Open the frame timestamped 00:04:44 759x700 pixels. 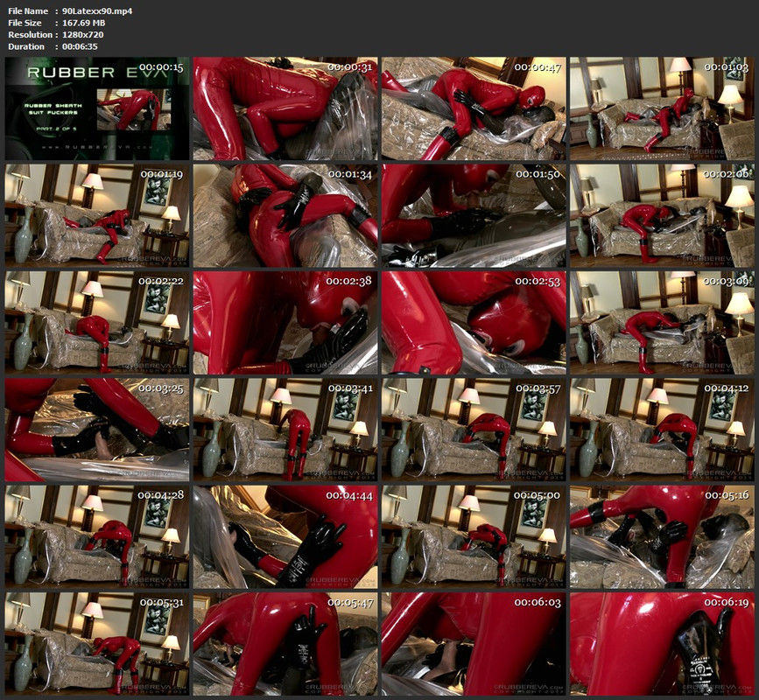coord(285,537)
